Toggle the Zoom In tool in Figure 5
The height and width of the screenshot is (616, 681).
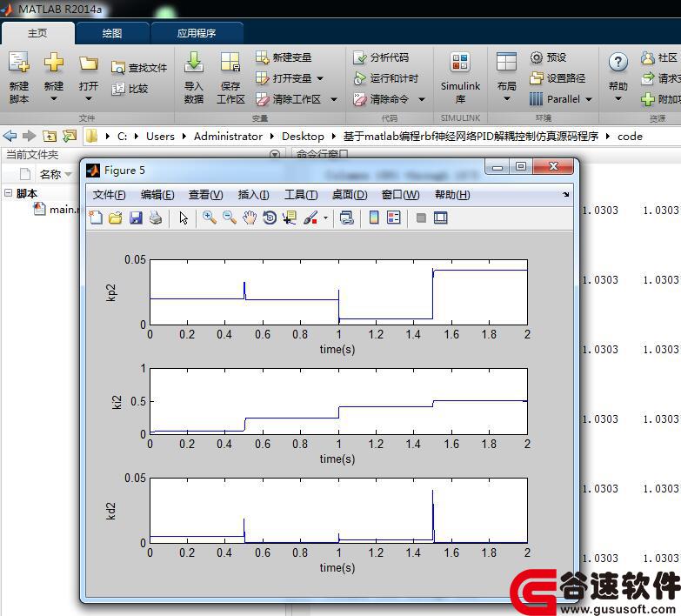pos(210,218)
